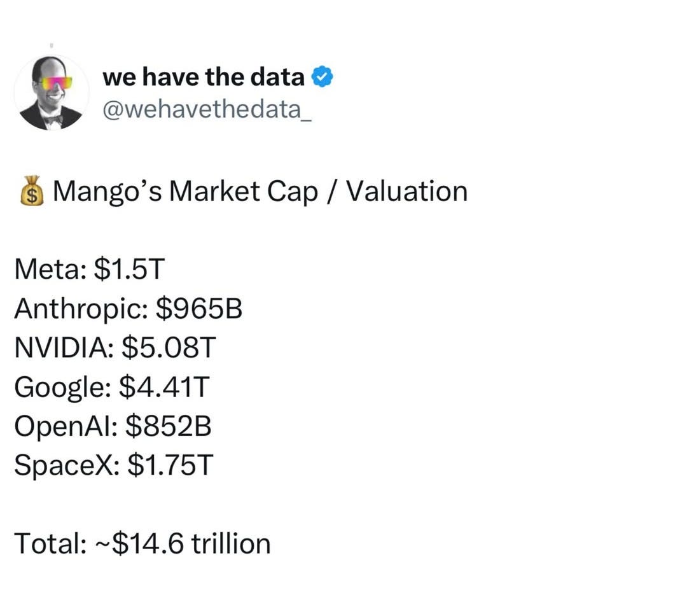This screenshot has height=616, width=687.
Task: Click the NVIDIA: $5.08T line
Action: 115,347
